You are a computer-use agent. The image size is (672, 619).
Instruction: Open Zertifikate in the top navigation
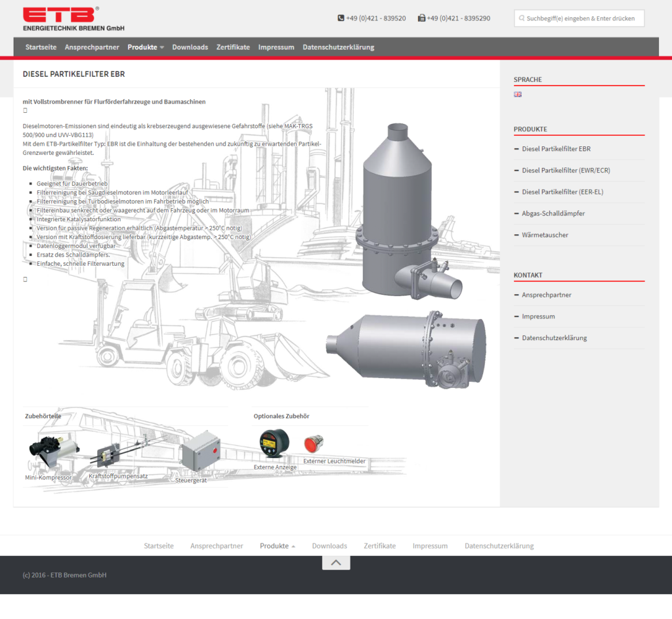233,47
